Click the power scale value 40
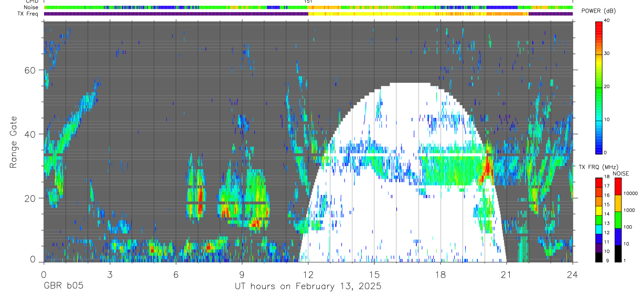644x297 pixels. (x=607, y=20)
